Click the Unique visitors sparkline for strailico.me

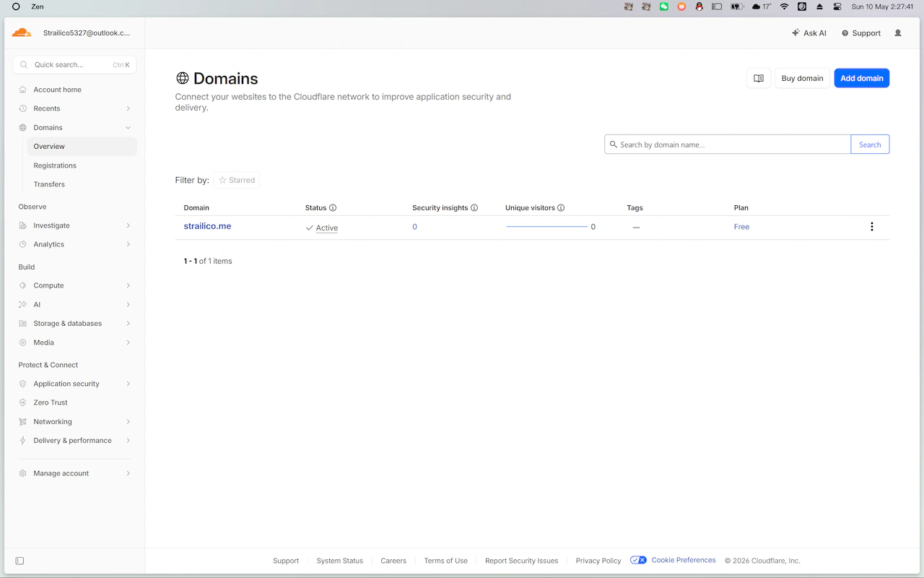pyautogui.click(x=546, y=227)
